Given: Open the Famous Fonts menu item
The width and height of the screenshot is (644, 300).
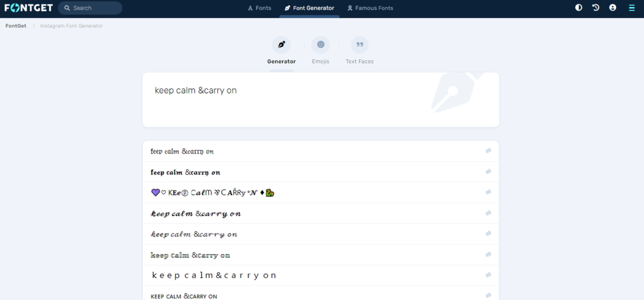Looking at the screenshot, I should (x=370, y=8).
